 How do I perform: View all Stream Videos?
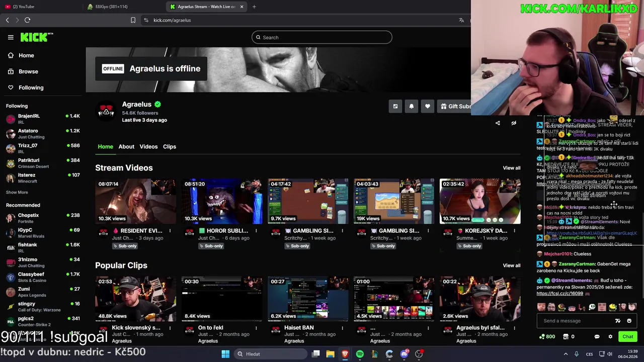tap(512, 168)
